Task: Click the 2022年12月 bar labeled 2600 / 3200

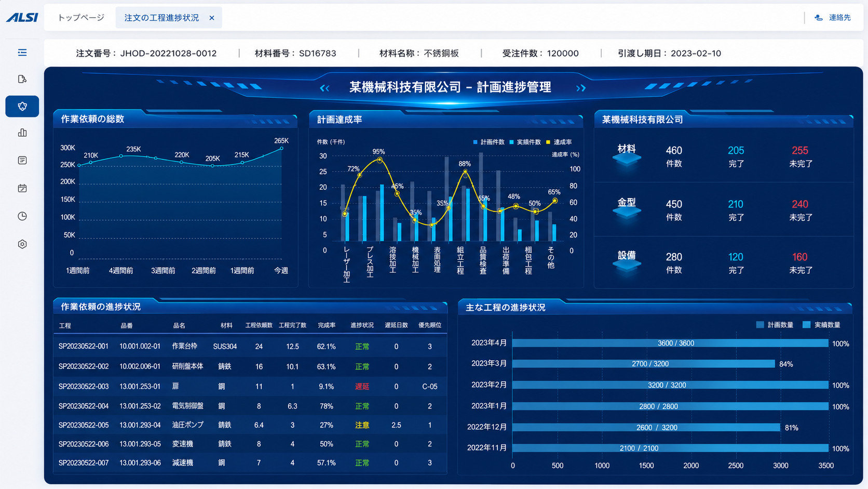Action: click(x=646, y=427)
